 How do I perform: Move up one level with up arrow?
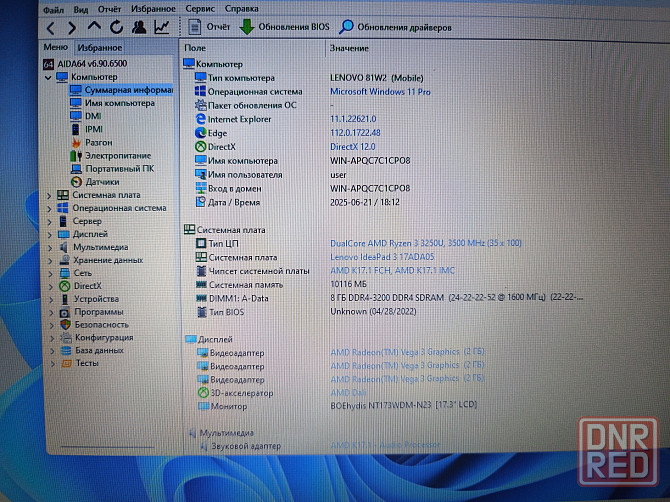pos(94,27)
